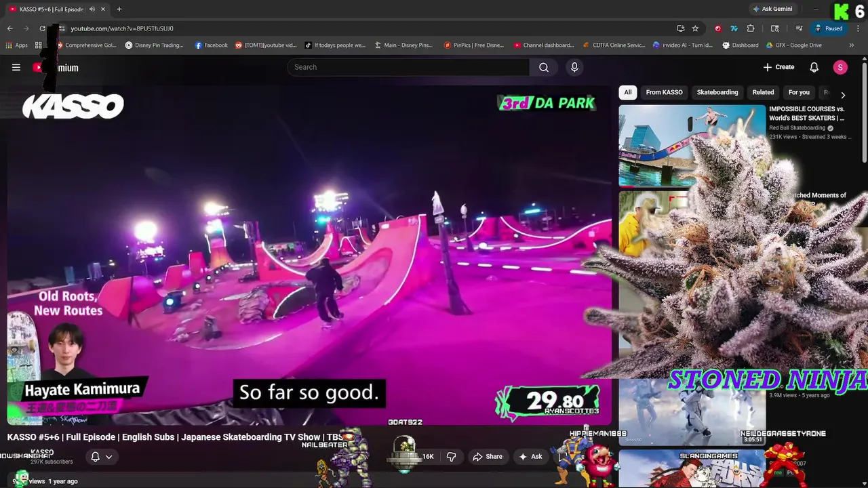Open the YouTube hamburger guide menu
The image size is (868, 488).
pyautogui.click(x=16, y=67)
